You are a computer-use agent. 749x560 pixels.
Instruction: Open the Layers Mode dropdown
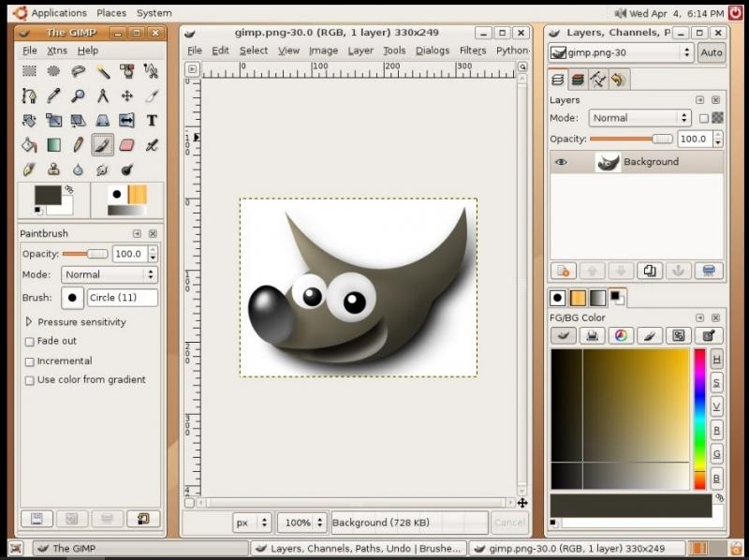pos(640,118)
